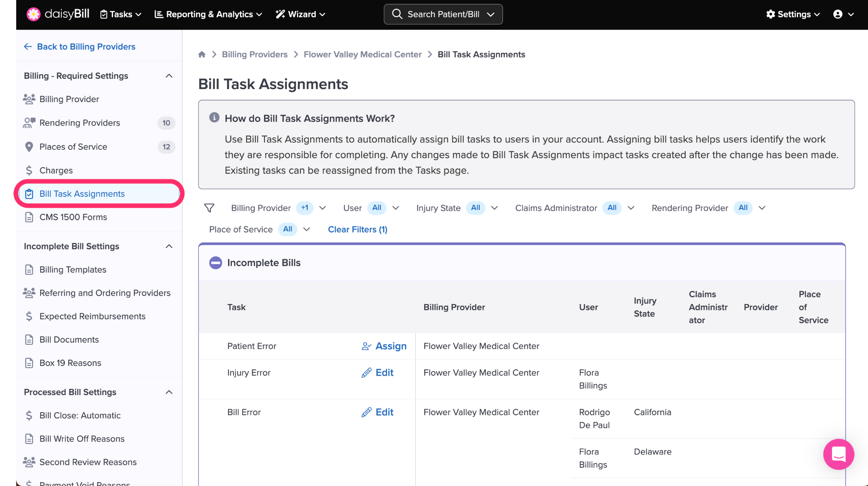Click the Clear Filters (1) link
The height and width of the screenshot is (486, 868).
point(357,229)
